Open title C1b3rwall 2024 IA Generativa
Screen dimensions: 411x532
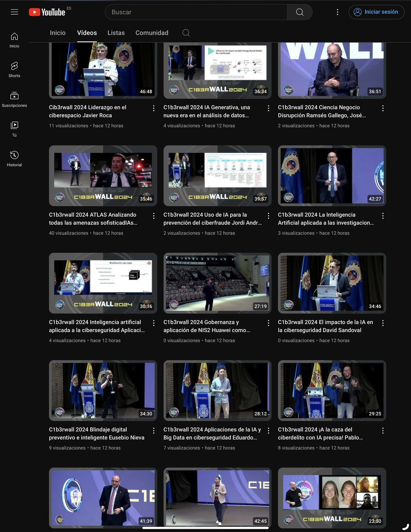point(207,111)
